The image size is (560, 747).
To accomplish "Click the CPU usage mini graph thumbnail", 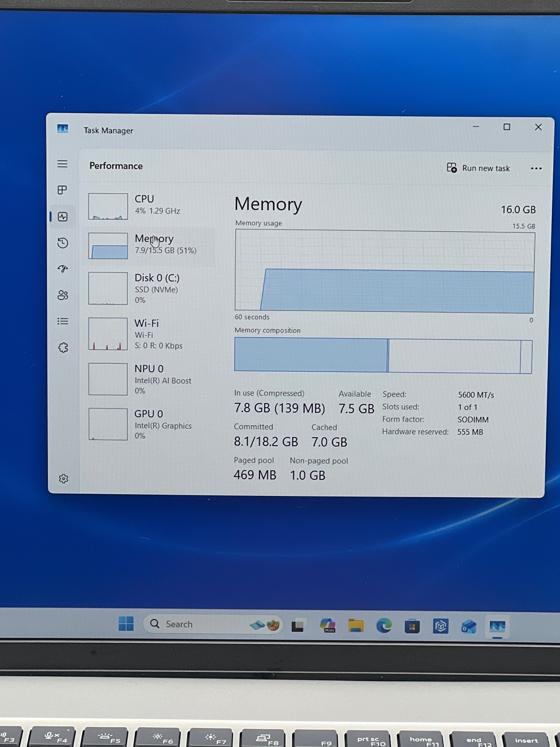I will [108, 206].
